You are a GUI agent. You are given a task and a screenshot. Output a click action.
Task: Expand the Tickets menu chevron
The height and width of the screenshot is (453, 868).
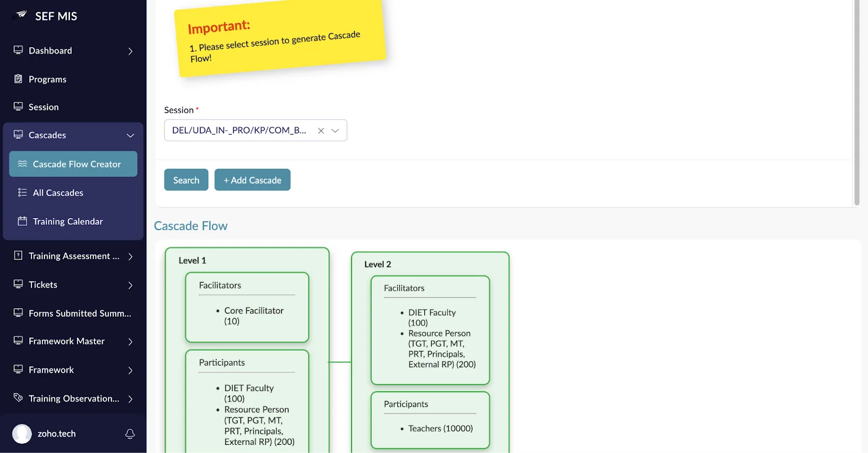click(130, 285)
